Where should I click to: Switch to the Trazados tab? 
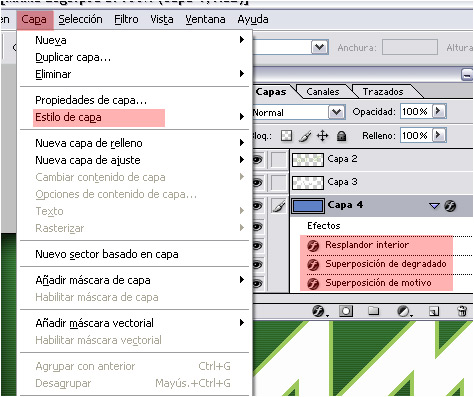pos(383,92)
